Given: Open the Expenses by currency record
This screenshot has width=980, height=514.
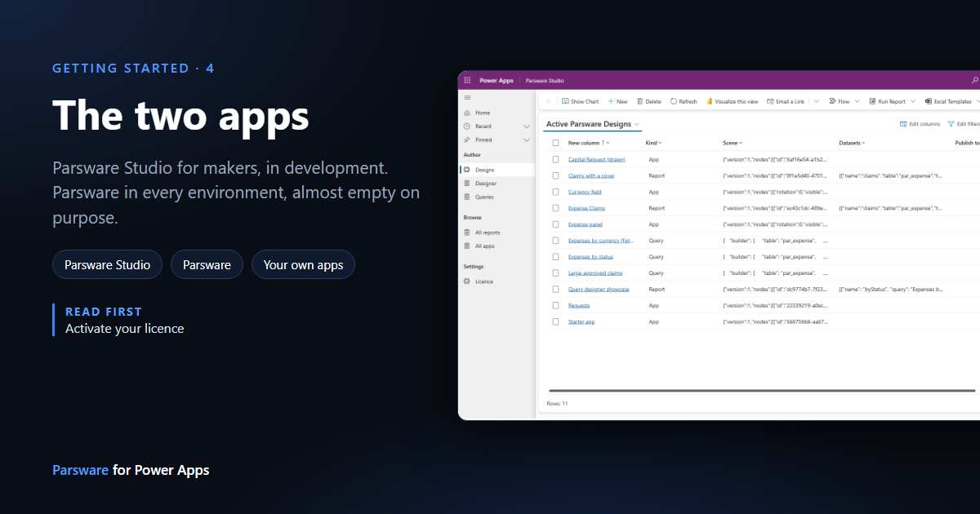Looking at the screenshot, I should (x=601, y=241).
